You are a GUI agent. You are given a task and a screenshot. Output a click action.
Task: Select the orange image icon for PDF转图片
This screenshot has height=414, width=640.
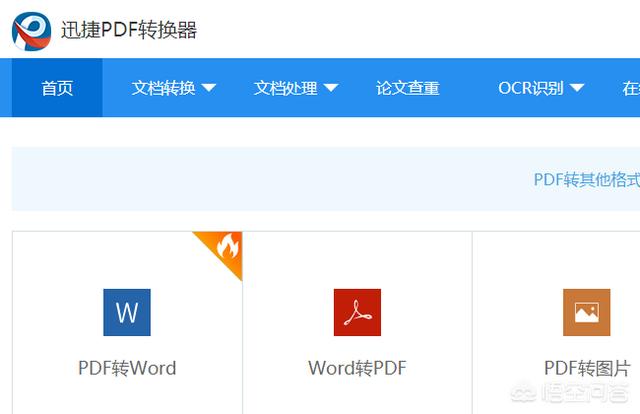coord(587,312)
